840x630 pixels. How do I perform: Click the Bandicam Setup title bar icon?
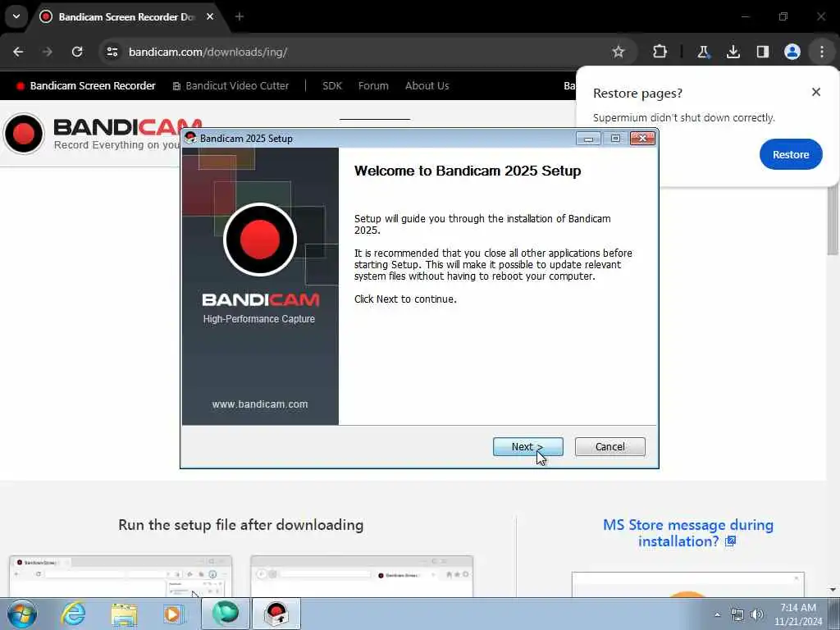pyautogui.click(x=190, y=138)
